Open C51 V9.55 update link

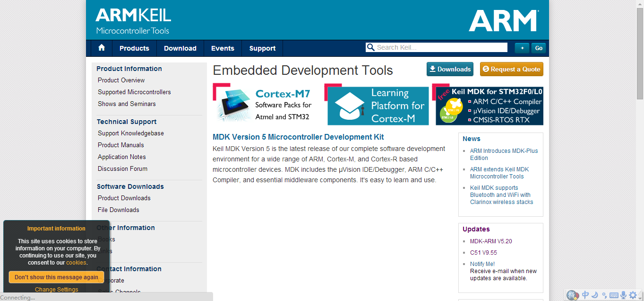(x=483, y=253)
